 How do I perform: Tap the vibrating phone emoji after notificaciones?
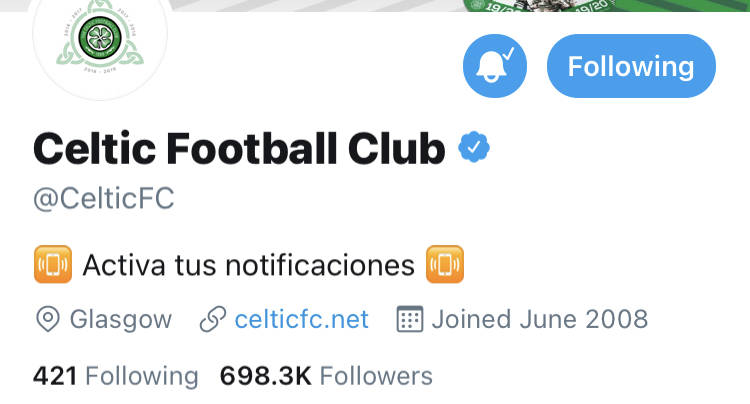pyautogui.click(x=445, y=265)
